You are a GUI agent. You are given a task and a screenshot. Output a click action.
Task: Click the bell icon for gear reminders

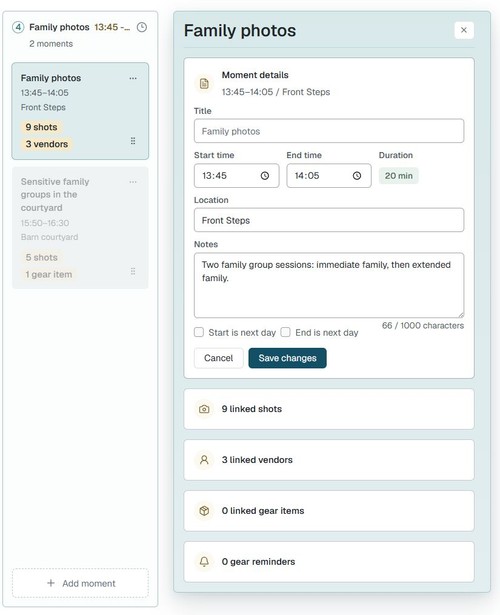204,562
